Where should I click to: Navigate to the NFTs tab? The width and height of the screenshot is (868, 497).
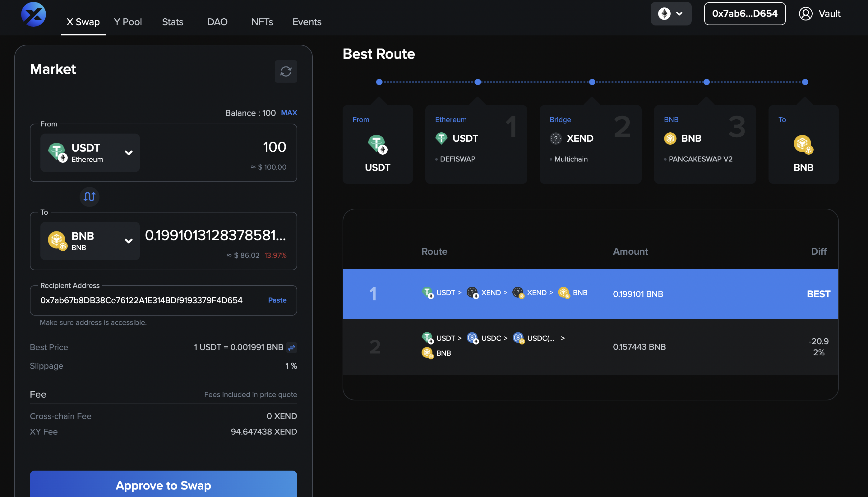point(262,22)
